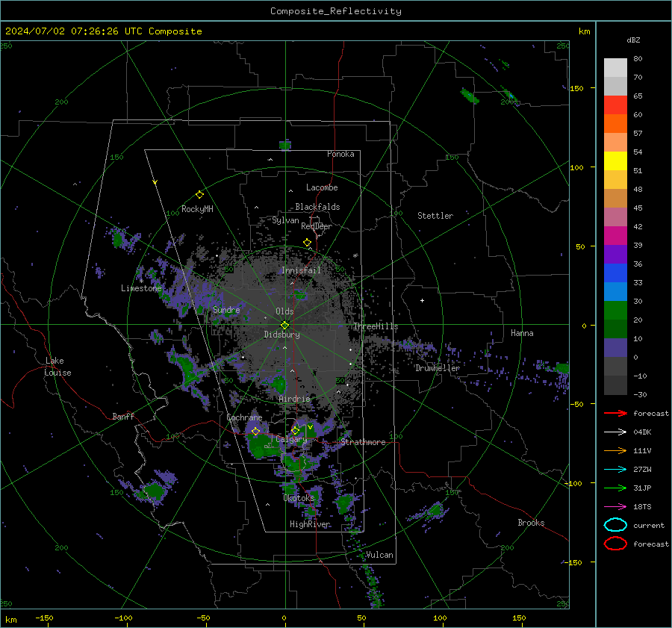Click the Stettler city label

435,216
